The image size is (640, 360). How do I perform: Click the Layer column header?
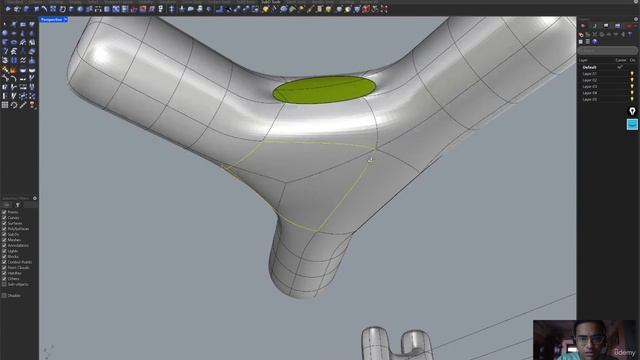(583, 60)
